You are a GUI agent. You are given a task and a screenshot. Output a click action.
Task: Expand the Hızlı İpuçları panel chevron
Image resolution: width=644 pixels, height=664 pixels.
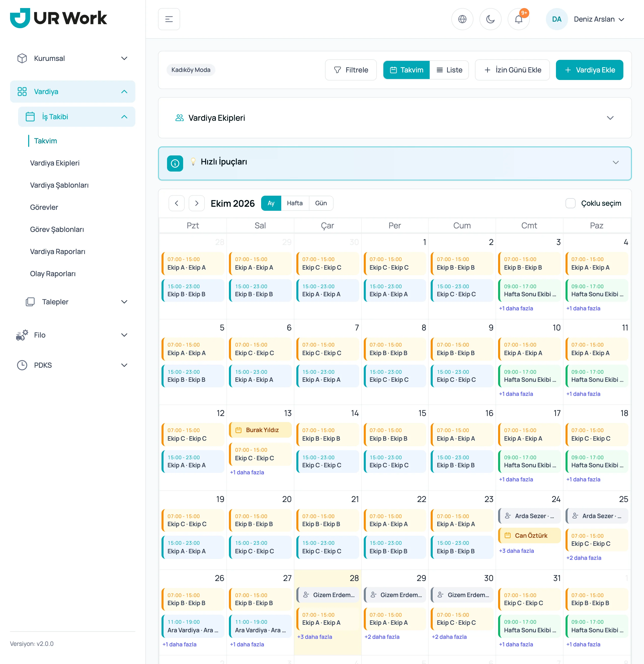(616, 163)
